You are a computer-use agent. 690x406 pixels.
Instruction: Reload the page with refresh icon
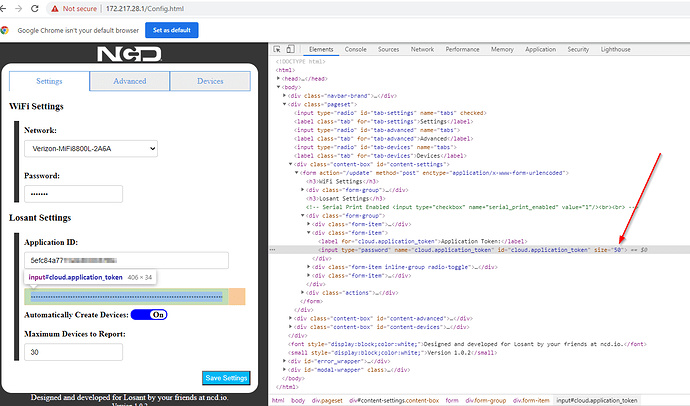click(x=35, y=8)
